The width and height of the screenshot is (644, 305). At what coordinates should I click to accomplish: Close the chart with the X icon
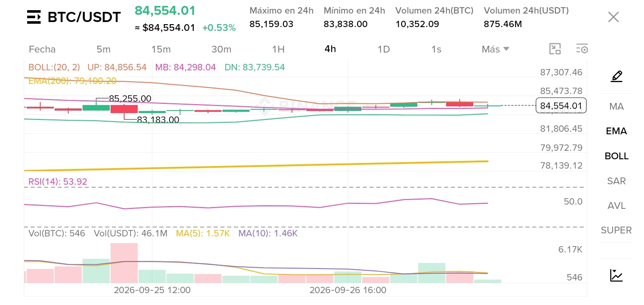pyautogui.click(x=613, y=17)
